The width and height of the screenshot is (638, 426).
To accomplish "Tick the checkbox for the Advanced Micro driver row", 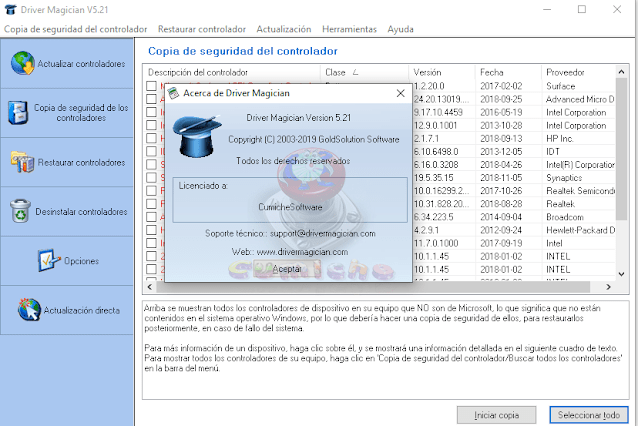I will (151, 99).
